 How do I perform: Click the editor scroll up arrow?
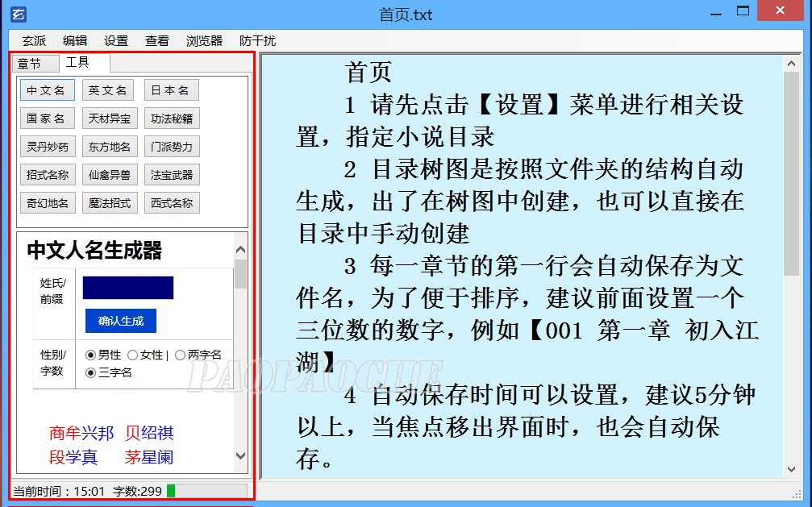(x=791, y=64)
